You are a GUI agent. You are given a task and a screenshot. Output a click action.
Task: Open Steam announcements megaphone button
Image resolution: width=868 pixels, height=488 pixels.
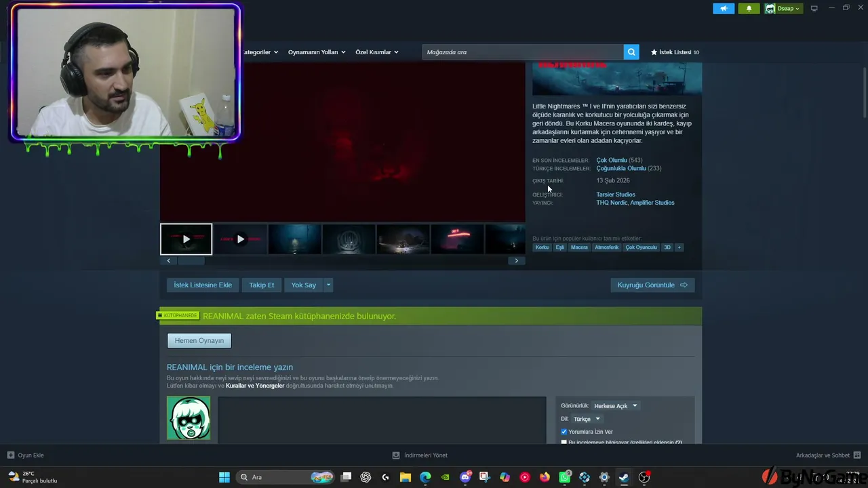[x=724, y=8]
